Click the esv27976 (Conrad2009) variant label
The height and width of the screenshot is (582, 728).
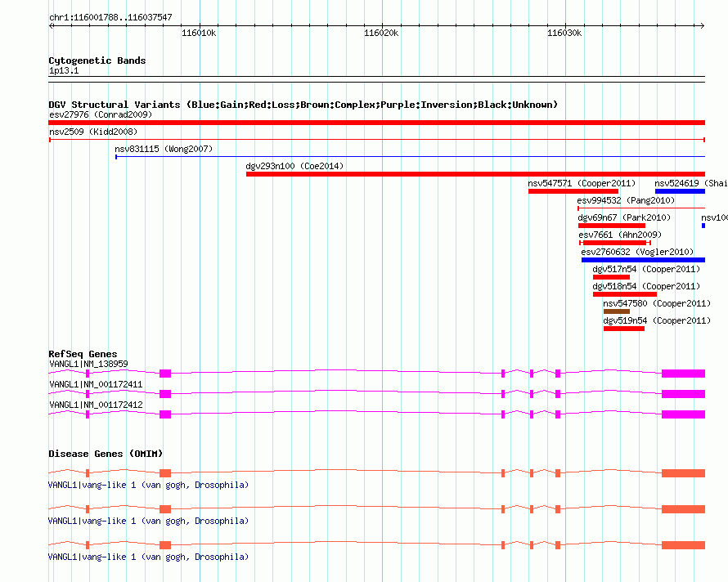(x=101, y=114)
